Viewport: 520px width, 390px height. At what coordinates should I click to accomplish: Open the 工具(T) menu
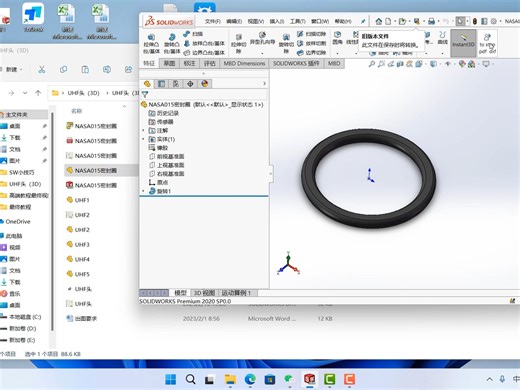[x=297, y=21]
